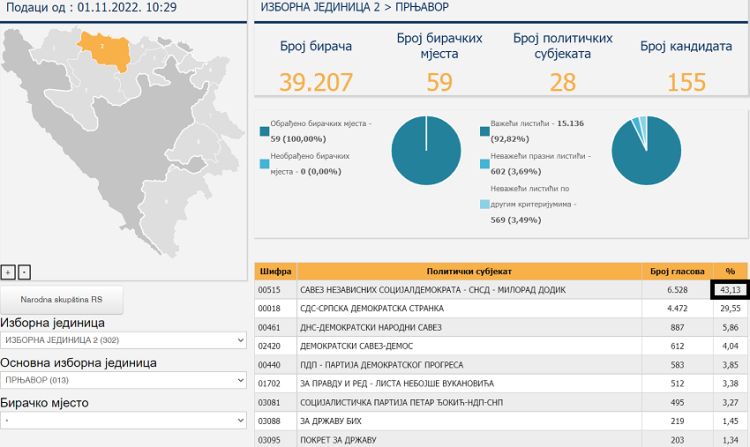Viewport: 750px width, 447px height.
Task: Open the Бирачко мјесто dropdown
Action: pyautogui.click(x=123, y=420)
